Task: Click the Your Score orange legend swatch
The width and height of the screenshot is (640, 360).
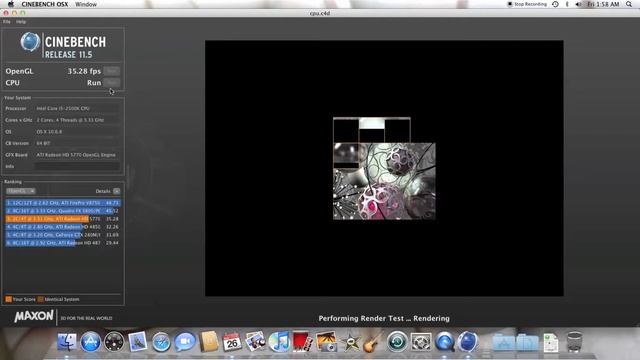Action: pyautogui.click(x=8, y=299)
